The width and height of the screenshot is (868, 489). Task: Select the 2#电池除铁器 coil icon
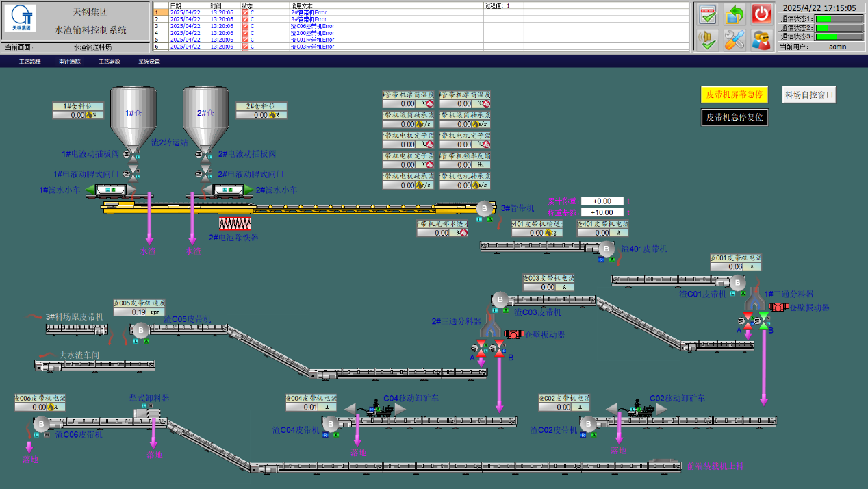tap(235, 223)
